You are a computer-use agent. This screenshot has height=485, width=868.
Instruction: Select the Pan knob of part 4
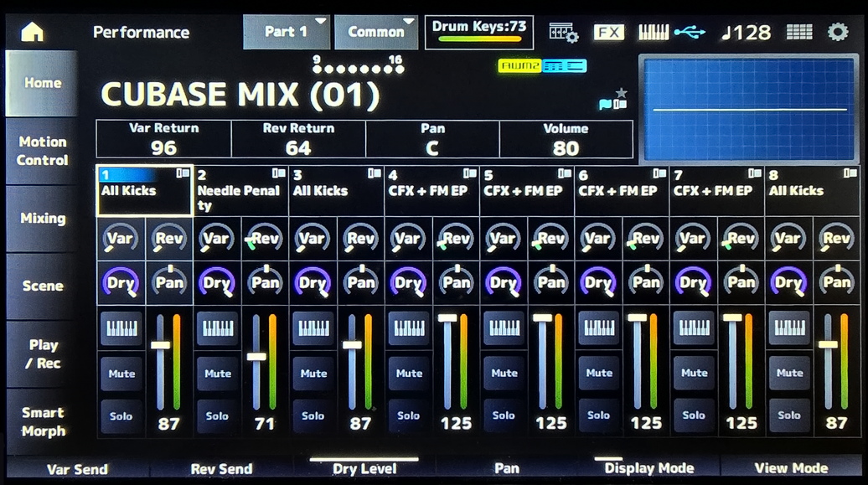[456, 283]
